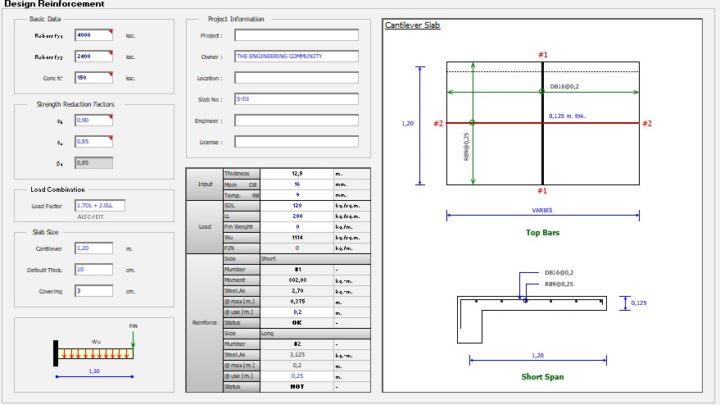
Task: Click the Slab No field showing S-01
Action: [297, 99]
